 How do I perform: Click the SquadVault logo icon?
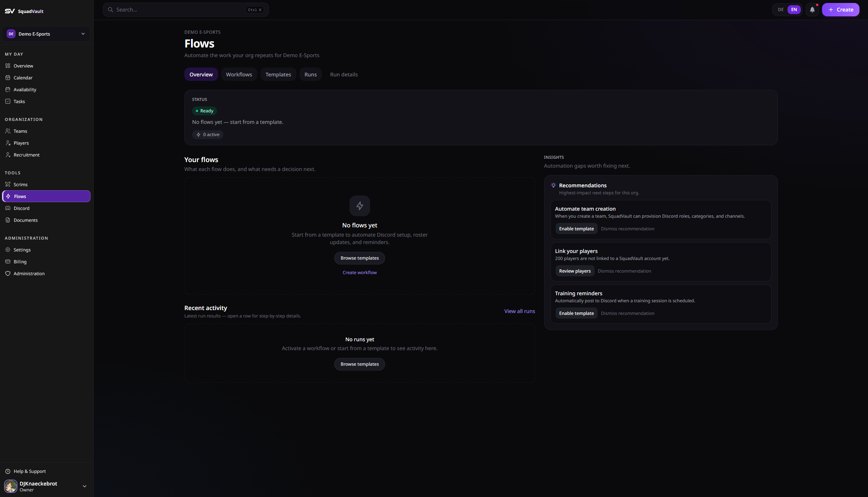pyautogui.click(x=10, y=11)
